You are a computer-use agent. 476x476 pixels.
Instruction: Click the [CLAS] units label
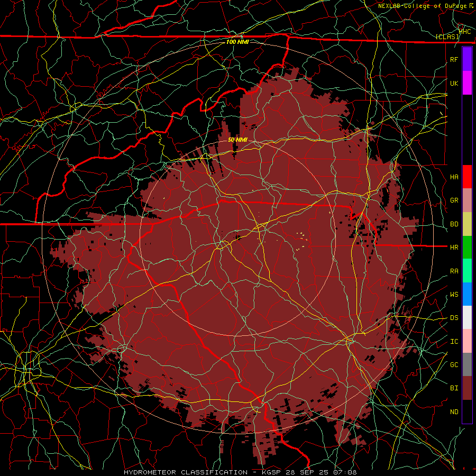coord(447,36)
